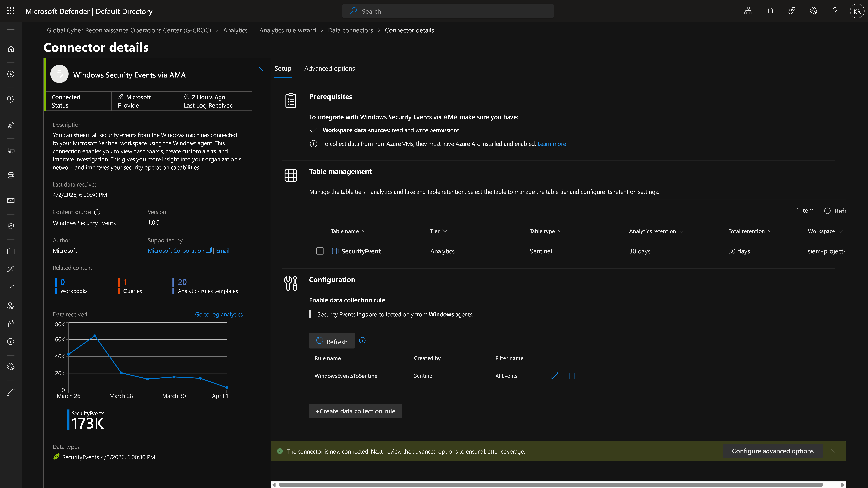The image size is (868, 488).
Task: Select the SecurityEvent table checkbox
Action: point(320,251)
